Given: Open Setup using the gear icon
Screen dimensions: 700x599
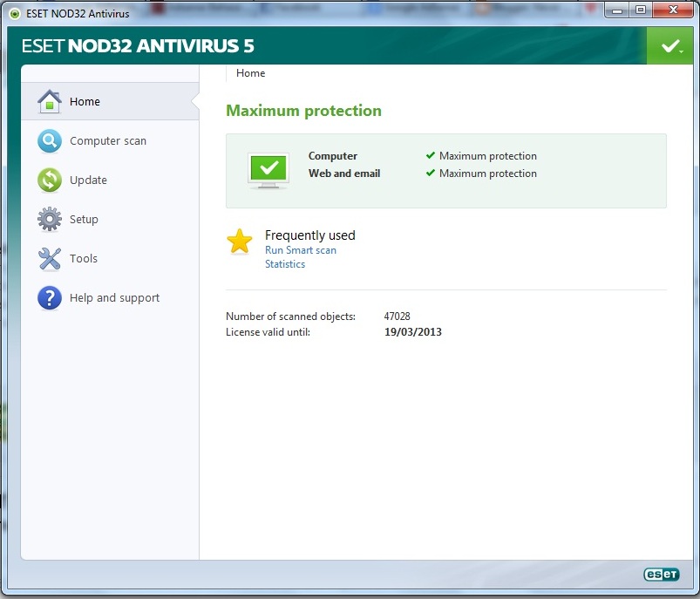Looking at the screenshot, I should 48,219.
